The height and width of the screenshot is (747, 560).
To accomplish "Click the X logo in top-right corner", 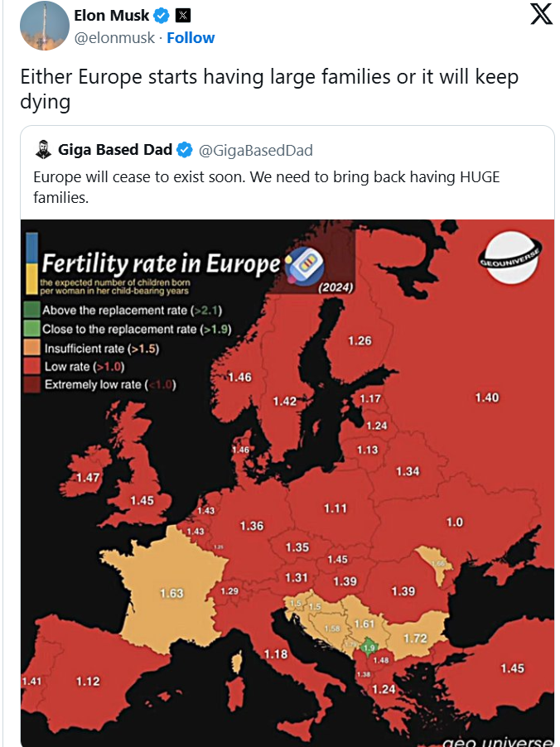I will point(542,13).
